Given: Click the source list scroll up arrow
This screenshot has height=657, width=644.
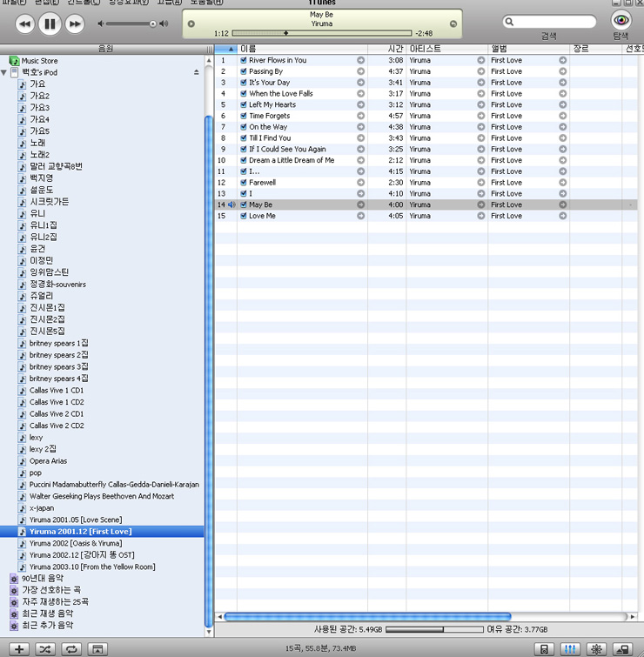Looking at the screenshot, I should [x=209, y=61].
